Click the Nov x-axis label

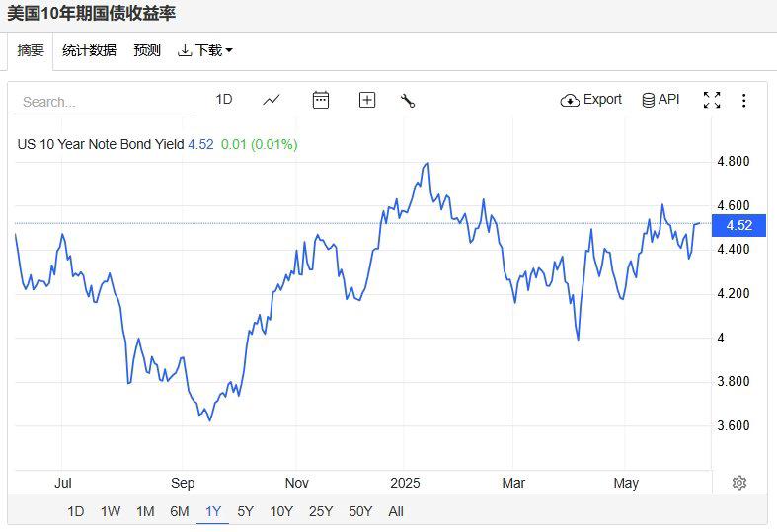(297, 483)
